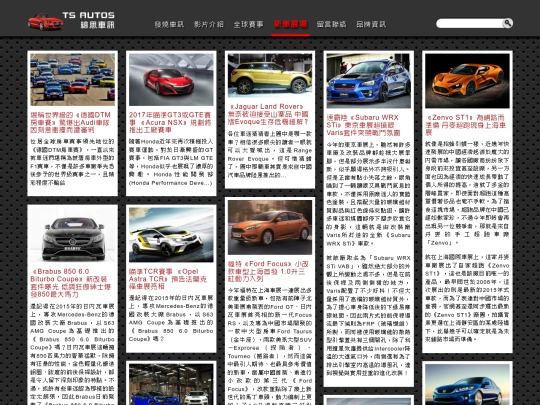Open the Opel Astra TCR article headline
This screenshot has width=540, height=405.
168,279
